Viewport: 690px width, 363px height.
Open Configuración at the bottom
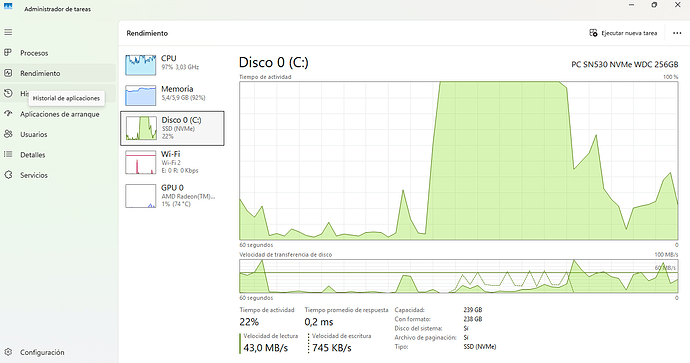click(x=58, y=352)
